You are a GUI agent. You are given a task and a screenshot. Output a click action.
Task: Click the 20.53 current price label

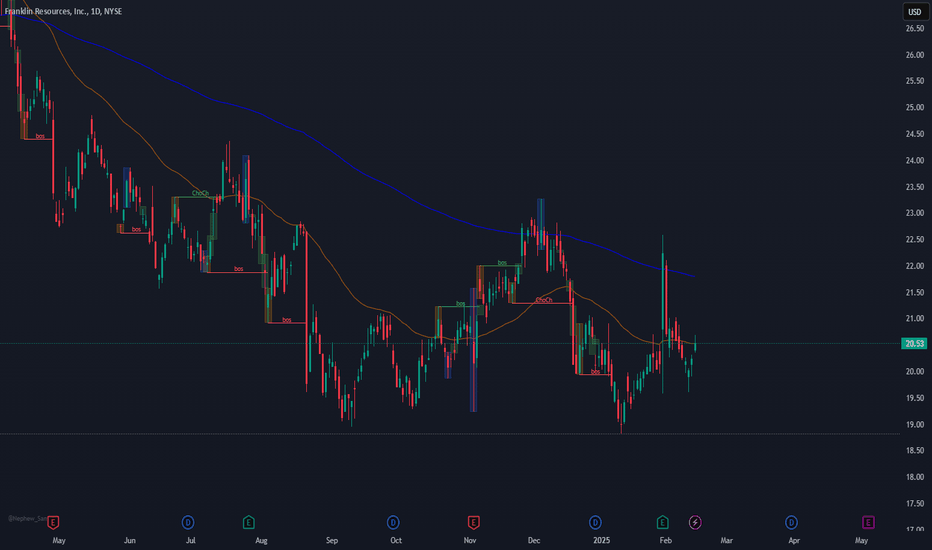click(x=914, y=344)
